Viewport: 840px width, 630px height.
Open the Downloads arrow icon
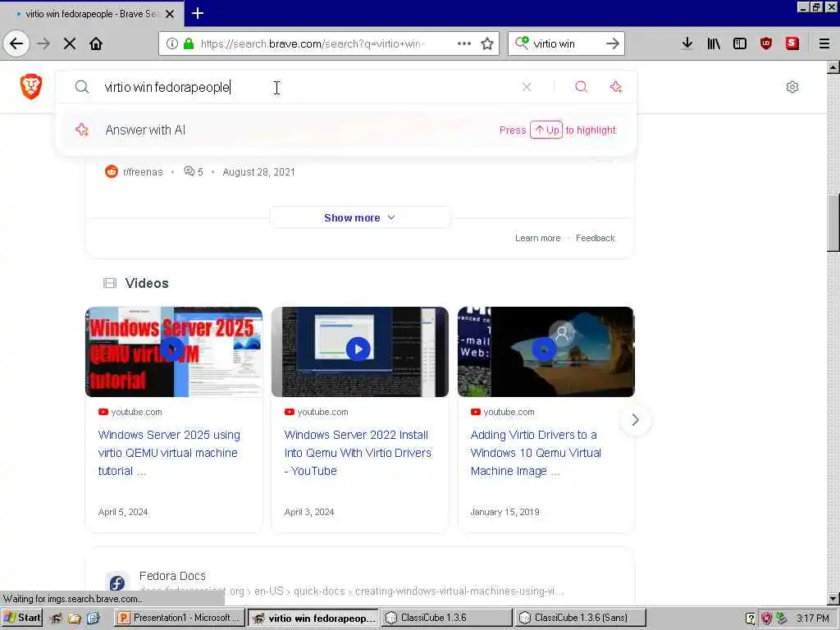(687, 43)
